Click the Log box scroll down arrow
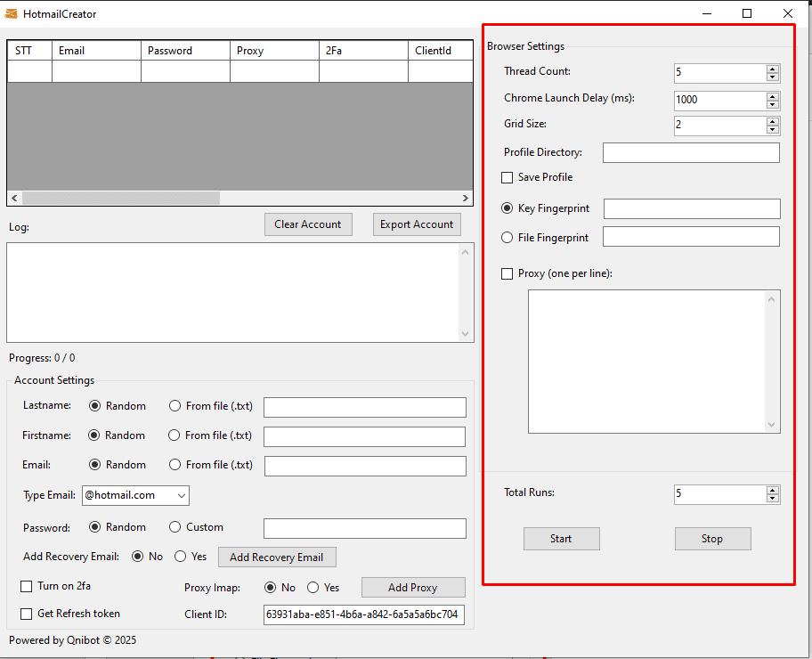The width and height of the screenshot is (812, 659). click(465, 334)
